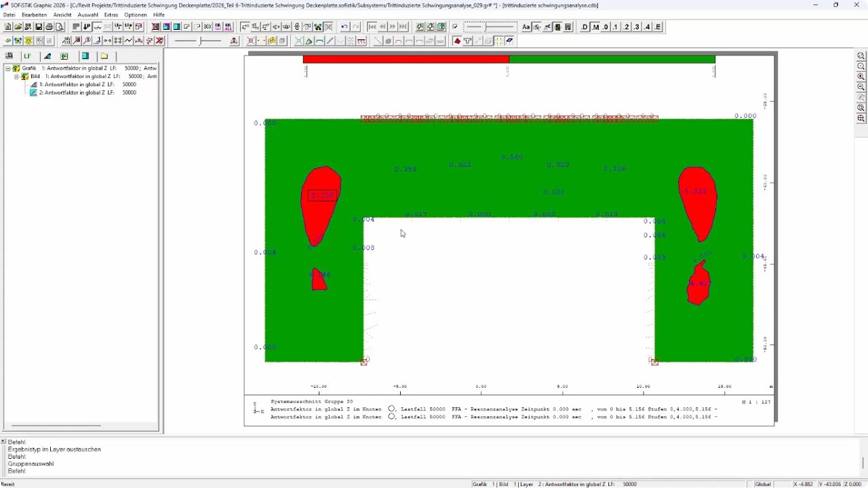Toggle the .0 decimal places button
This screenshot has width=868, height=488.
pos(606,27)
